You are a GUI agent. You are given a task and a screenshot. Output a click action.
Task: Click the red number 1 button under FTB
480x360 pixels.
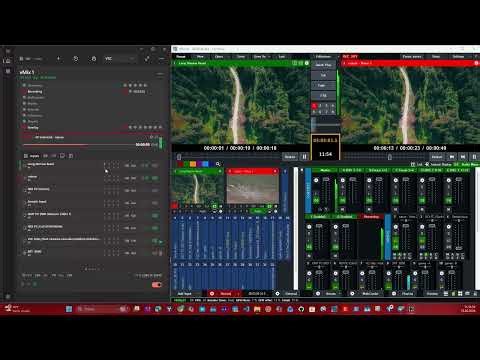point(314,106)
